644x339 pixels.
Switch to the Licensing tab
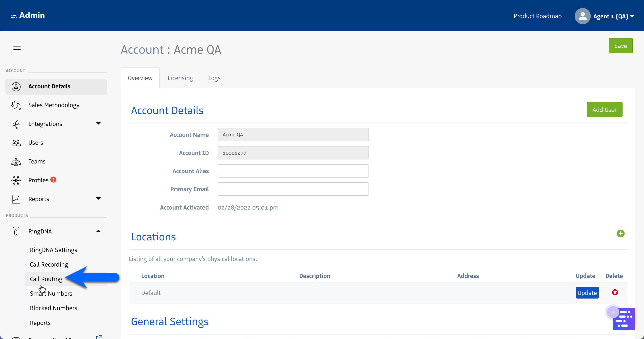tap(180, 78)
